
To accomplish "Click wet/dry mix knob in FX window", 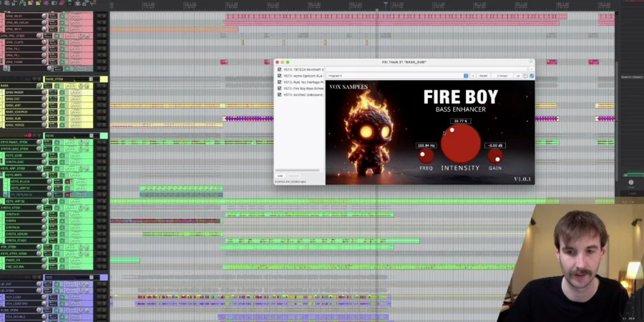I will tap(525, 76).
